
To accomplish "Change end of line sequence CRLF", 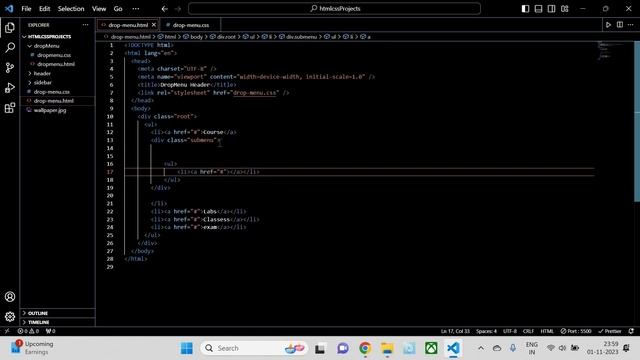I will (528, 331).
